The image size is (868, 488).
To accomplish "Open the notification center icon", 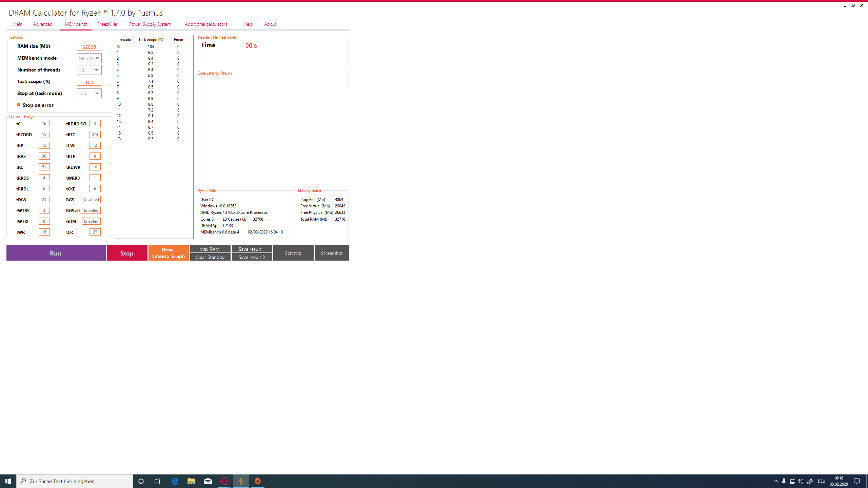I will click(857, 481).
